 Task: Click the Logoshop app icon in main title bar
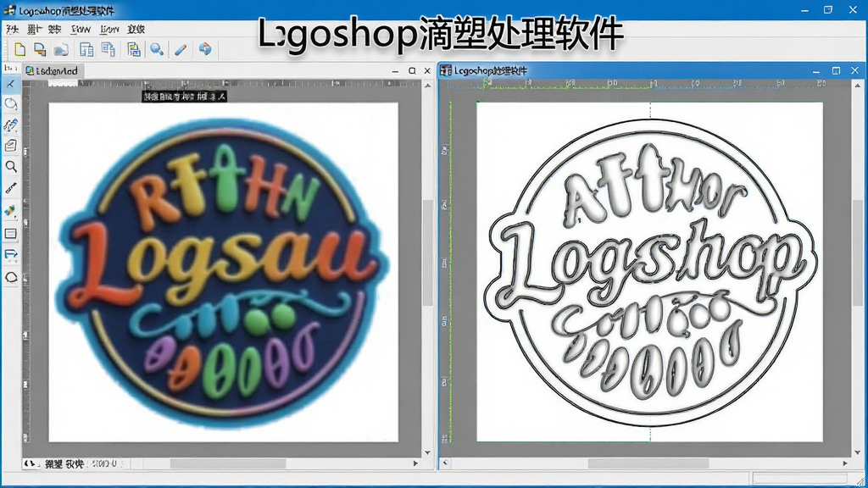tap(9, 10)
